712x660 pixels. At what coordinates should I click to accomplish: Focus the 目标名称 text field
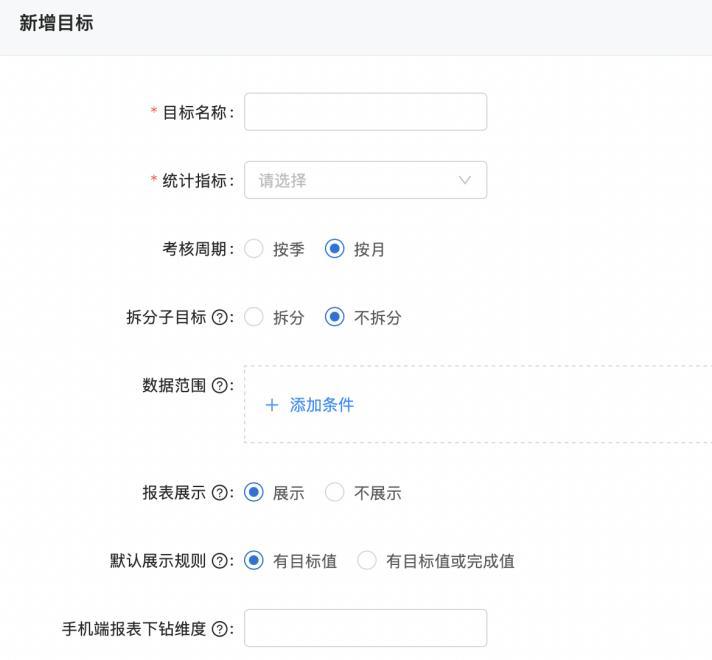pyautogui.click(x=365, y=112)
